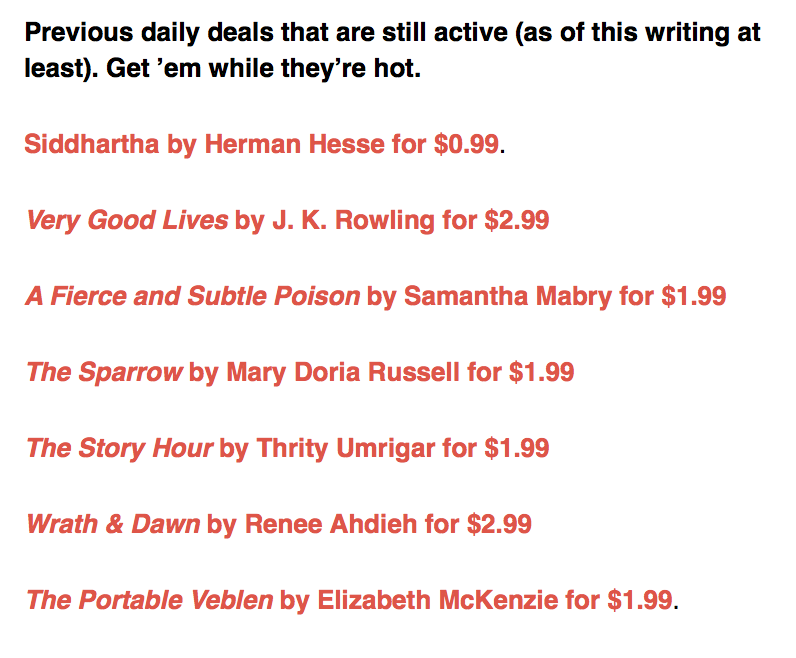Open The Story Hour deal link
The image size is (796, 658).
pyautogui.click(x=287, y=448)
